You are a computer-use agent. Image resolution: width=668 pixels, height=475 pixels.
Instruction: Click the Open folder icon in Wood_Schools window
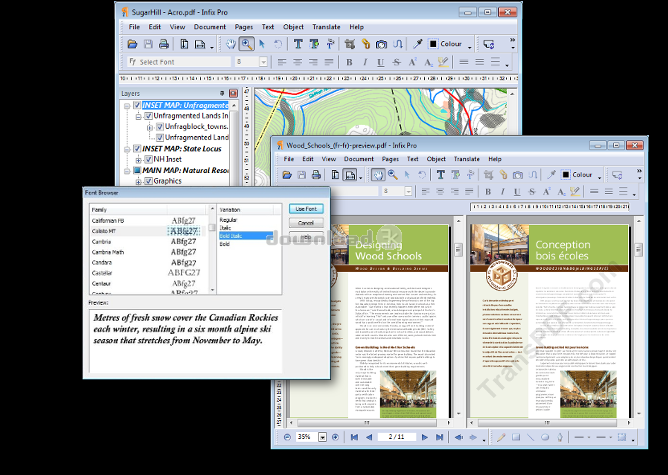(x=287, y=175)
